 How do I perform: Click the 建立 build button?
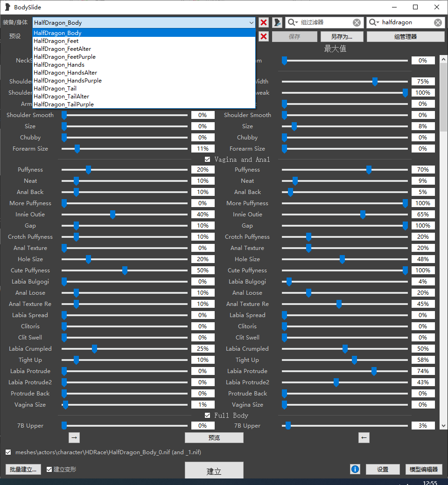214,471
